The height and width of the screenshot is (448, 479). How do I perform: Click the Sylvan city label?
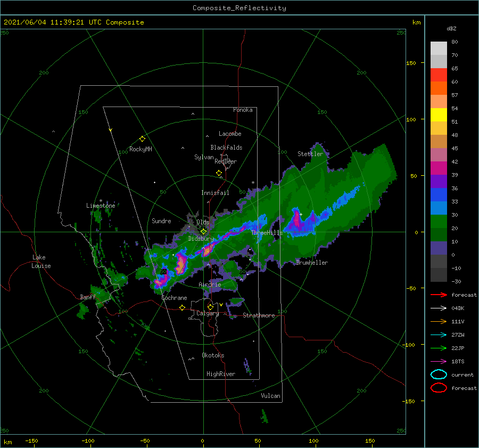tap(204, 157)
